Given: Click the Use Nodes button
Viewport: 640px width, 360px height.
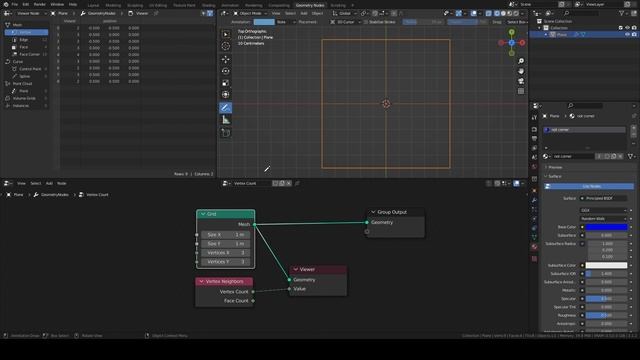Looking at the screenshot, I should (x=589, y=186).
